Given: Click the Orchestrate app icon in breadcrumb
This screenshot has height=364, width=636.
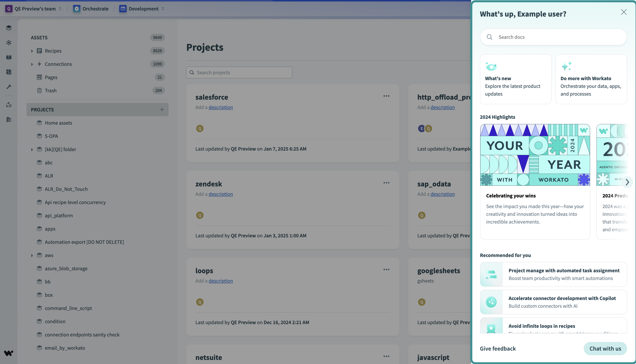Looking at the screenshot, I should (x=77, y=9).
